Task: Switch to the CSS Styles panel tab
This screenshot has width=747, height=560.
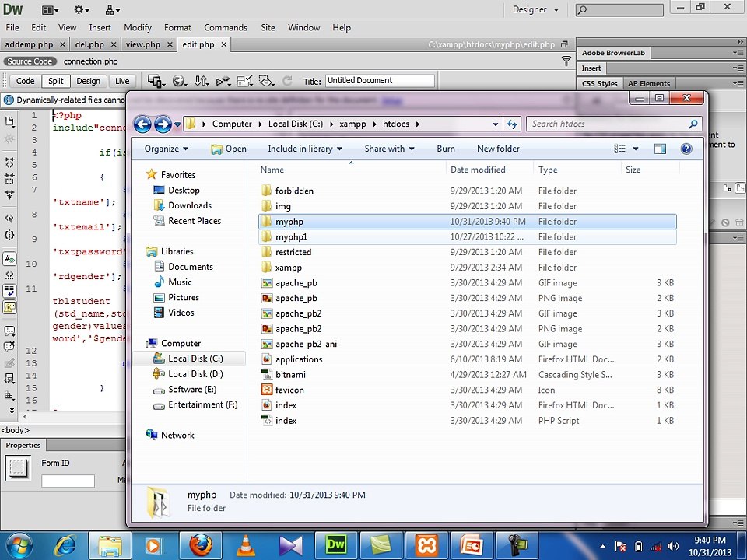Action: [599, 83]
